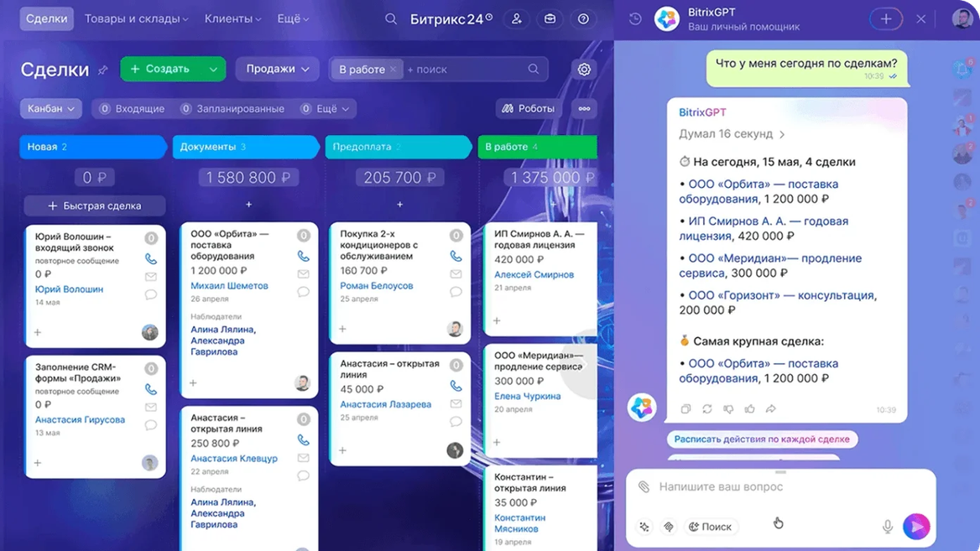Show Входящие counter filter
This screenshot has height=551, width=980.
pyautogui.click(x=133, y=109)
